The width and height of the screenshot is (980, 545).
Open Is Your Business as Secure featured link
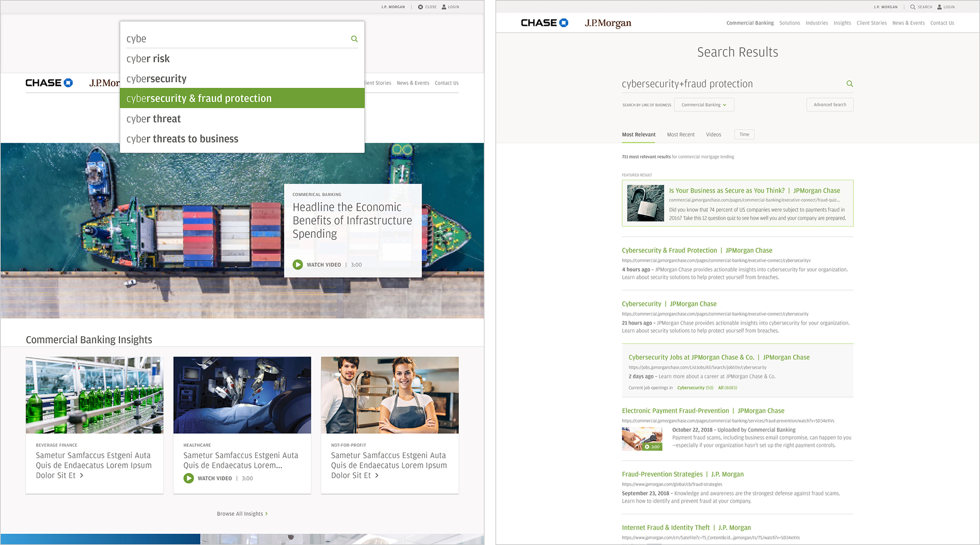(754, 191)
